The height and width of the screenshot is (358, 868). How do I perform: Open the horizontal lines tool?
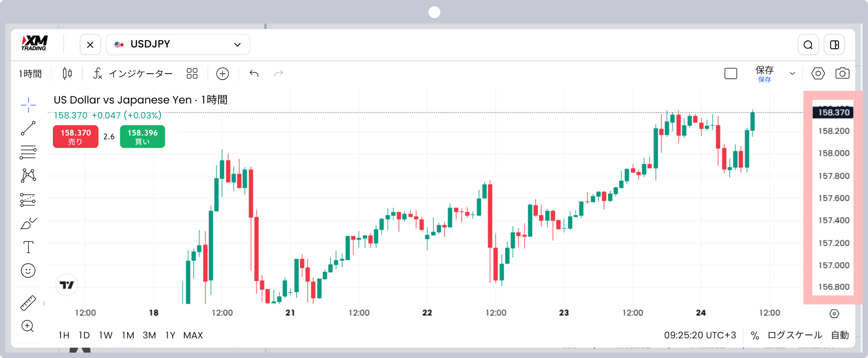[28, 152]
